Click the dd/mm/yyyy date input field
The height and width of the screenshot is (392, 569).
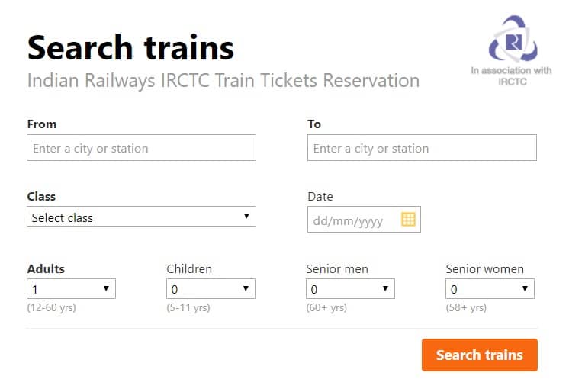pos(364,219)
